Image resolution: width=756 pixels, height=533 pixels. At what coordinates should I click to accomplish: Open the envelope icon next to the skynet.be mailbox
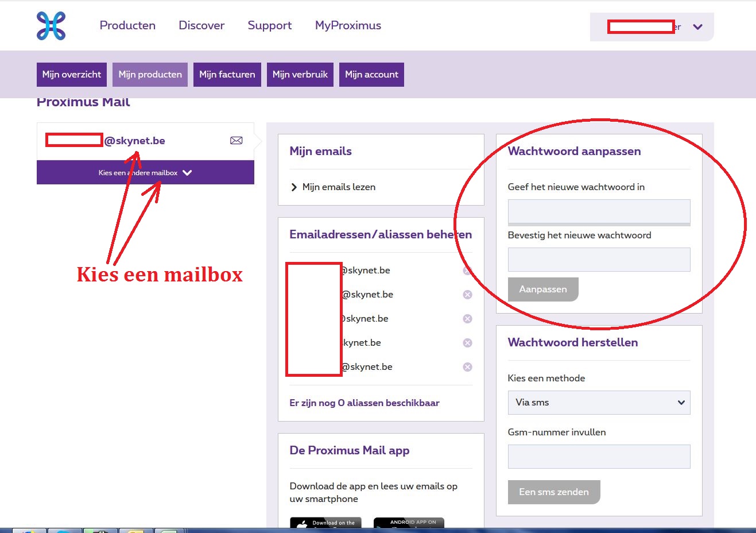click(x=236, y=140)
